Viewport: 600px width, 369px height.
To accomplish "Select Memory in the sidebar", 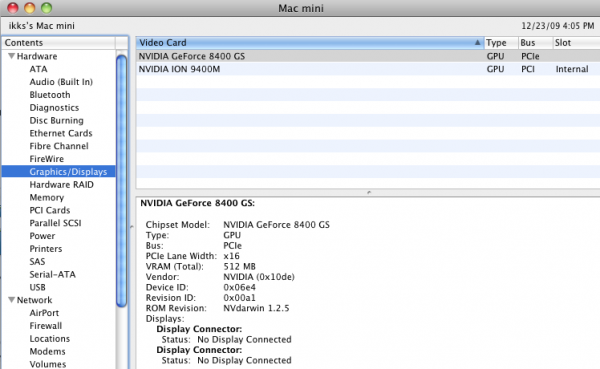I will [46, 198].
